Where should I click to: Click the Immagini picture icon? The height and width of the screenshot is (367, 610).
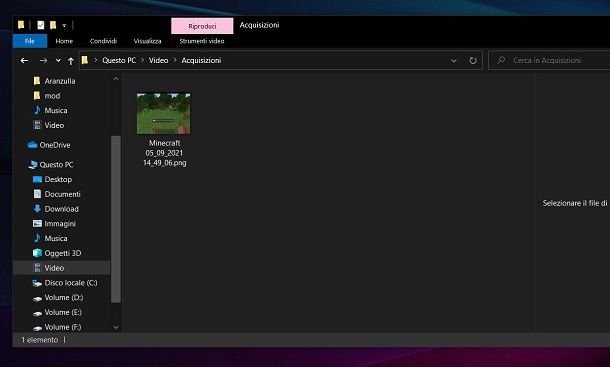(37, 223)
